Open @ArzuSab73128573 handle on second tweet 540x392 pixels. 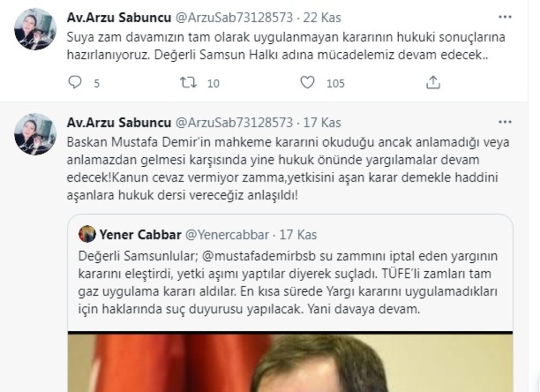(234, 122)
